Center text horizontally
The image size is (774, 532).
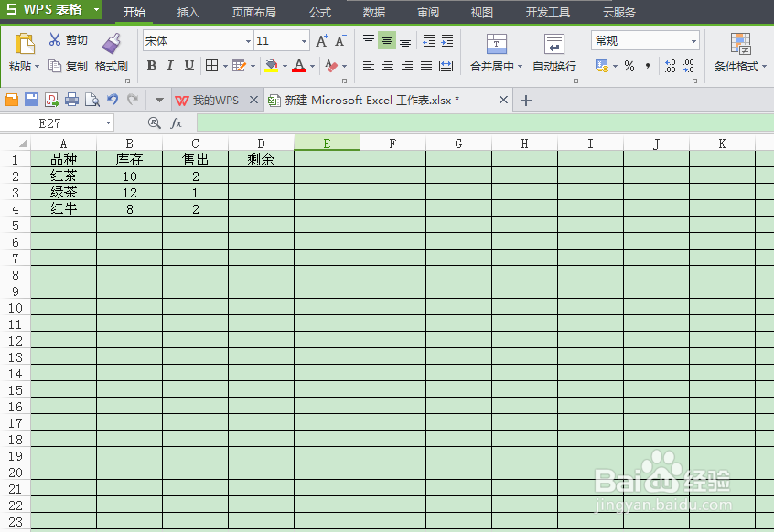388,66
